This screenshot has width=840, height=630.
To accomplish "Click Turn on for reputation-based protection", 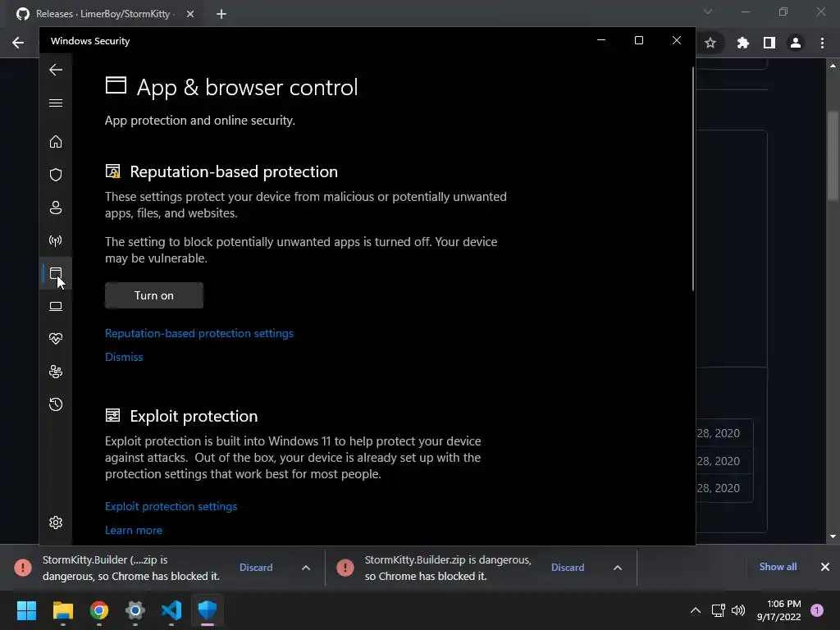I will 153,295.
